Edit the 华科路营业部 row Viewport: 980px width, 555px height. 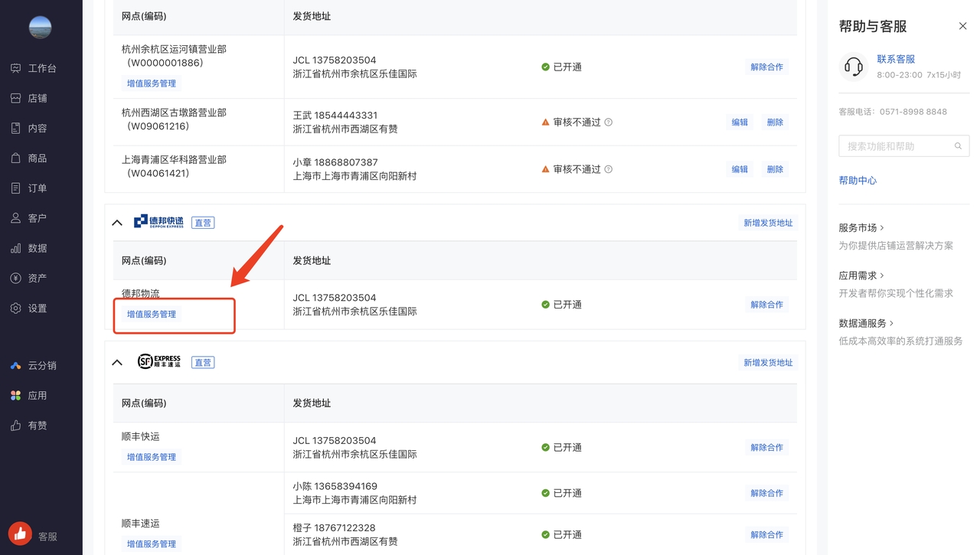coord(740,169)
